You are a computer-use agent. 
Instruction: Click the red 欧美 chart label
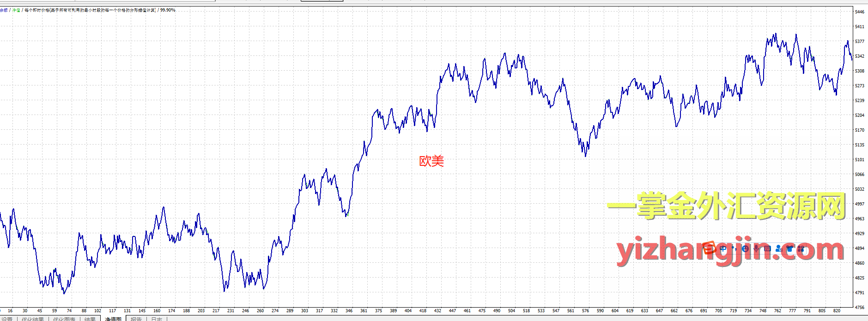(x=431, y=161)
